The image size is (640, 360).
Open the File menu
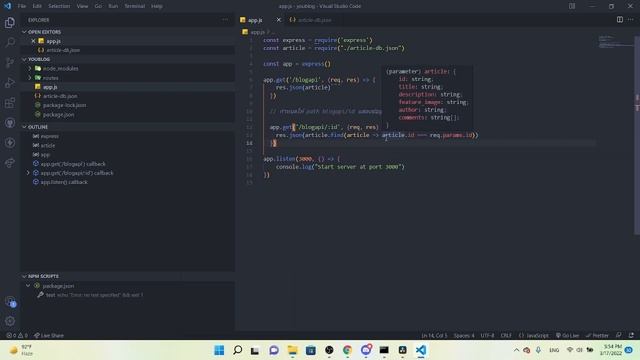click(x=22, y=6)
